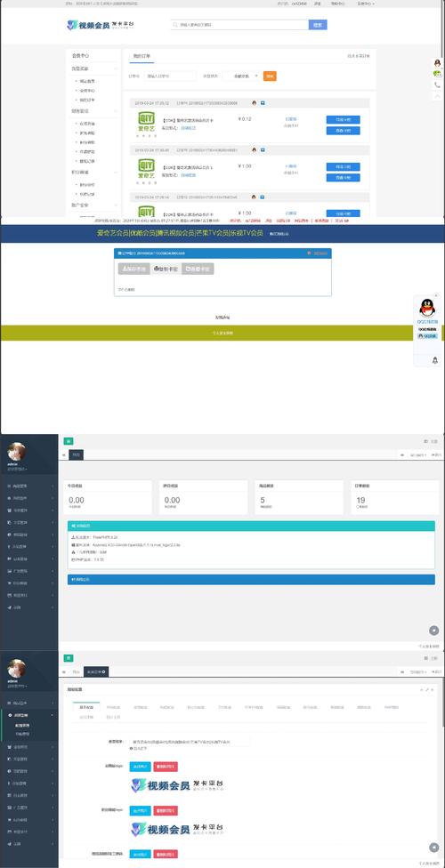This screenshot has height=868, width=445.
Task: Click the blue upload image button for site logo
Action: (x=141, y=767)
